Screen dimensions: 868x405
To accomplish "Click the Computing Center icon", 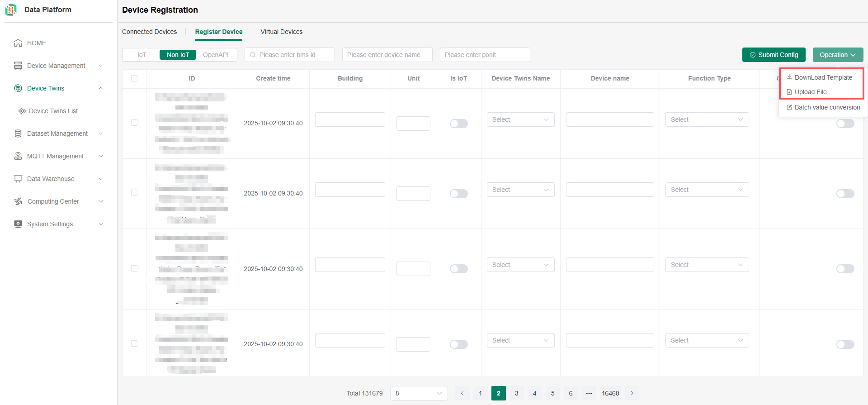I will click(18, 201).
